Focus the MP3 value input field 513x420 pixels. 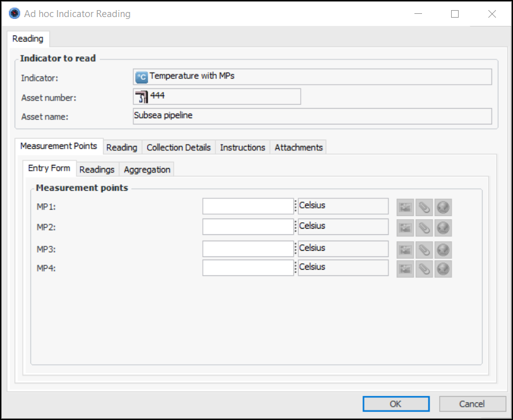tap(248, 249)
